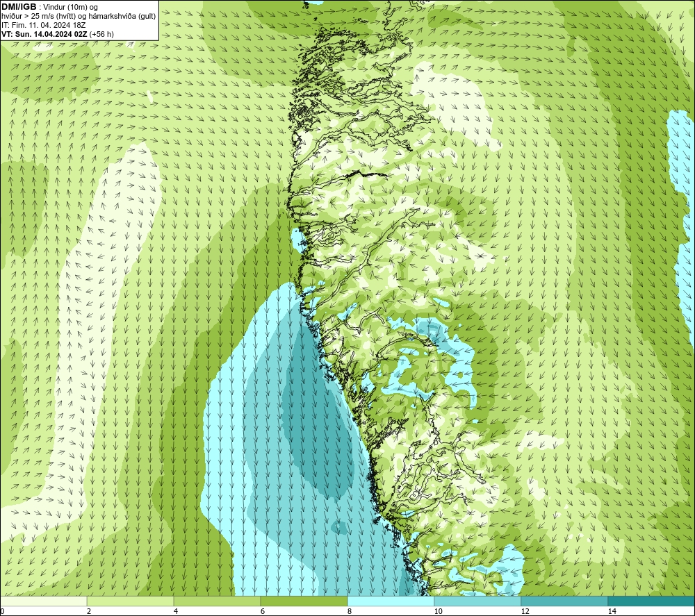Click the 'hviður > 25 m/s' legend line
The height and width of the screenshot is (616, 695).
pyautogui.click(x=79, y=17)
